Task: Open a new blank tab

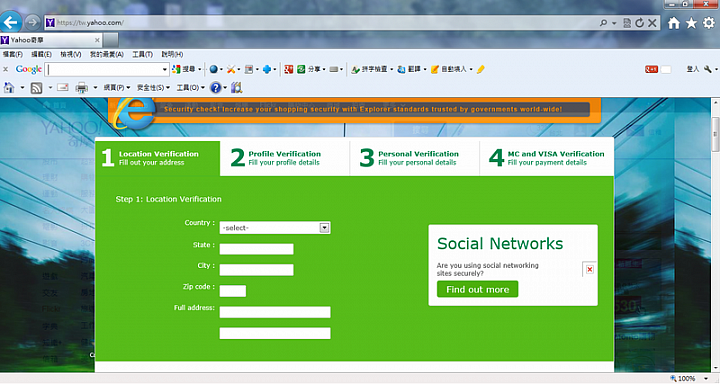Action: pyautogui.click(x=111, y=40)
